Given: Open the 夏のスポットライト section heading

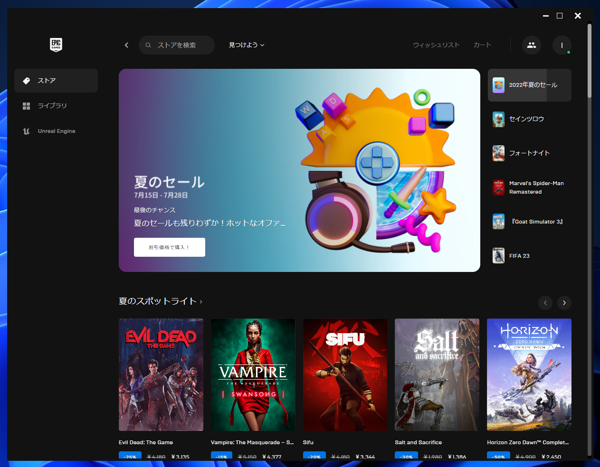Looking at the screenshot, I should click(160, 301).
